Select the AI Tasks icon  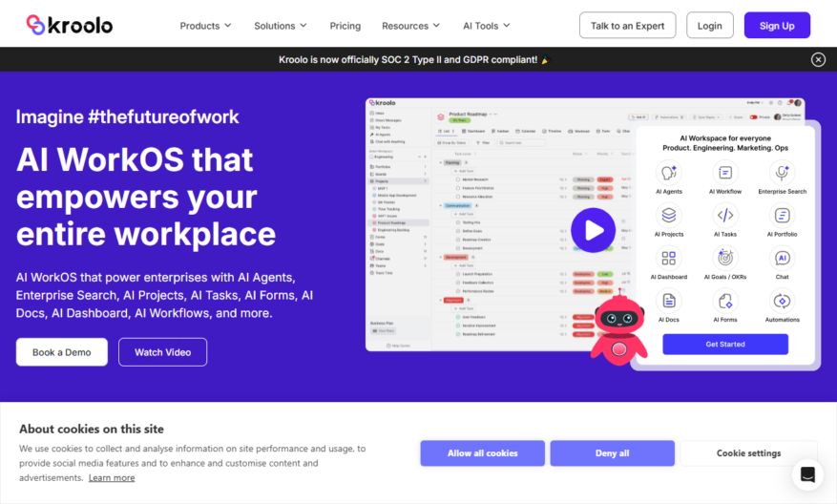click(725, 215)
